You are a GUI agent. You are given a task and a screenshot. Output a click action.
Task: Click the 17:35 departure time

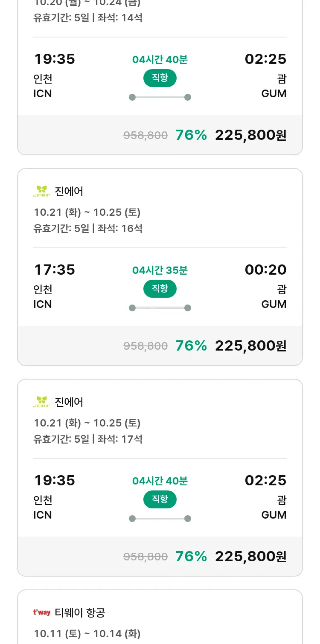click(55, 270)
